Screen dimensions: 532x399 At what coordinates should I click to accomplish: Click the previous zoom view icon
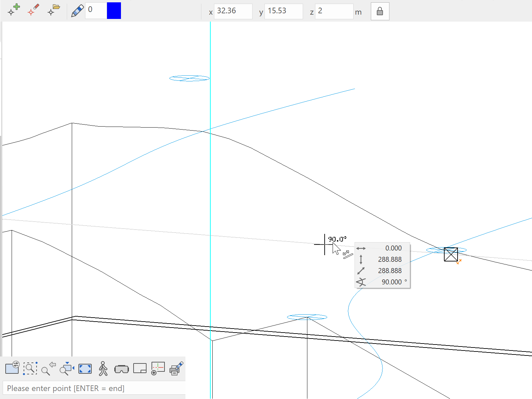49,368
